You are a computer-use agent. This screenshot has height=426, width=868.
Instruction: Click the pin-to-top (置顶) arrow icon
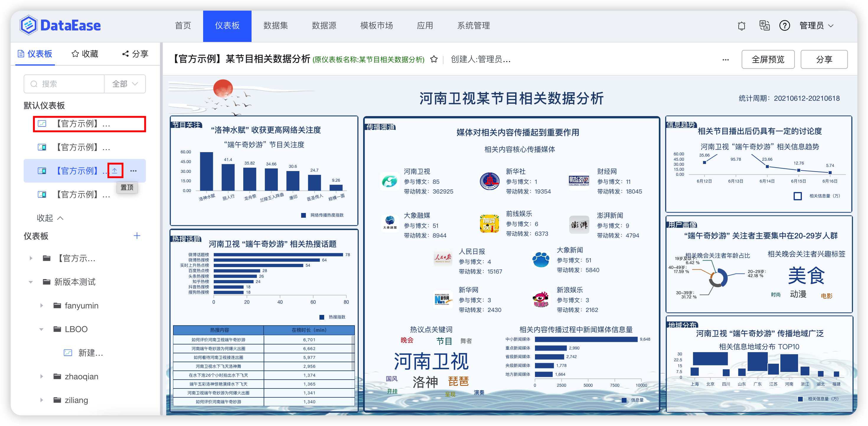(x=115, y=171)
